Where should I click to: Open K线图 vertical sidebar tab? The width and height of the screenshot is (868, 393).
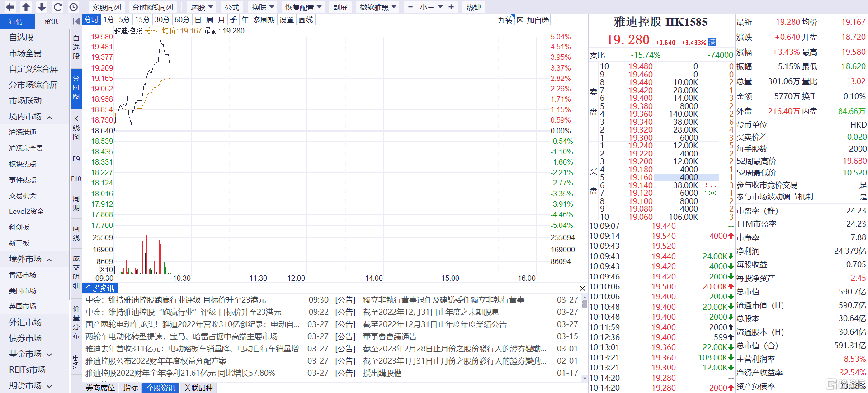(x=76, y=128)
